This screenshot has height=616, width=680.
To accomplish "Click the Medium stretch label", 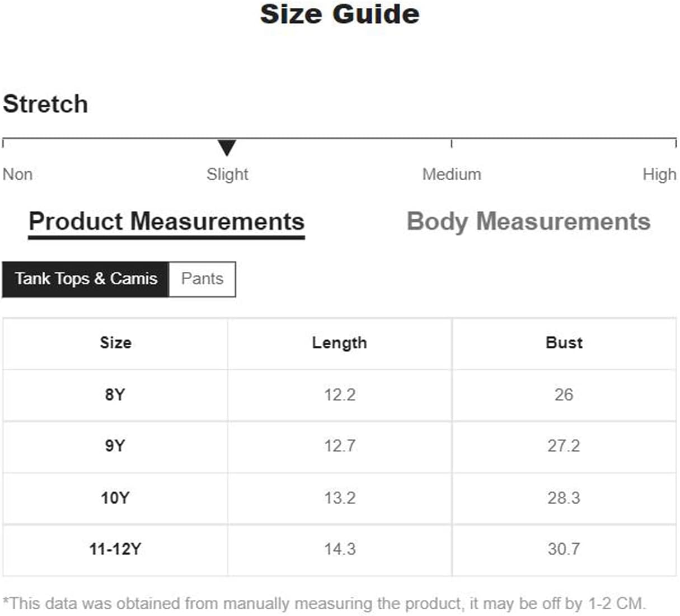I will 452,174.
